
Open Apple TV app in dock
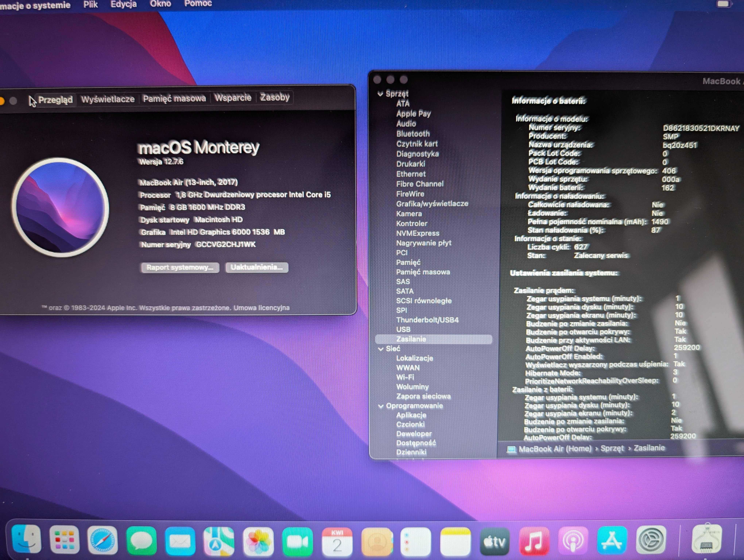coord(495,541)
